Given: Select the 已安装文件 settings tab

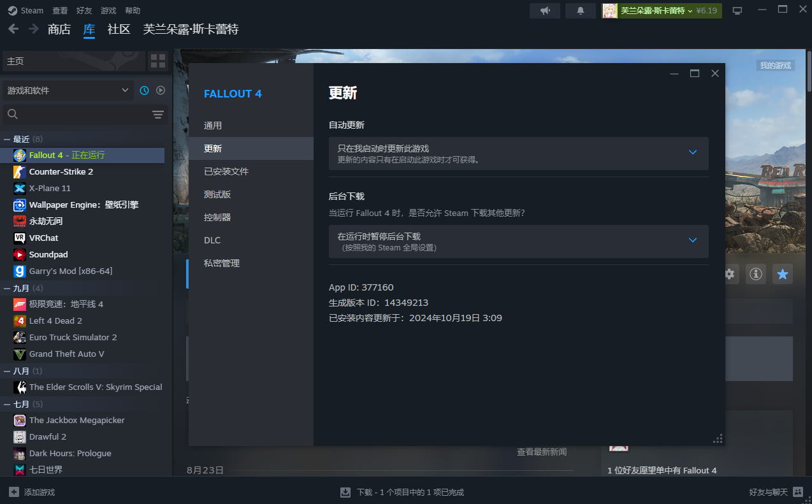Looking at the screenshot, I should pos(226,171).
